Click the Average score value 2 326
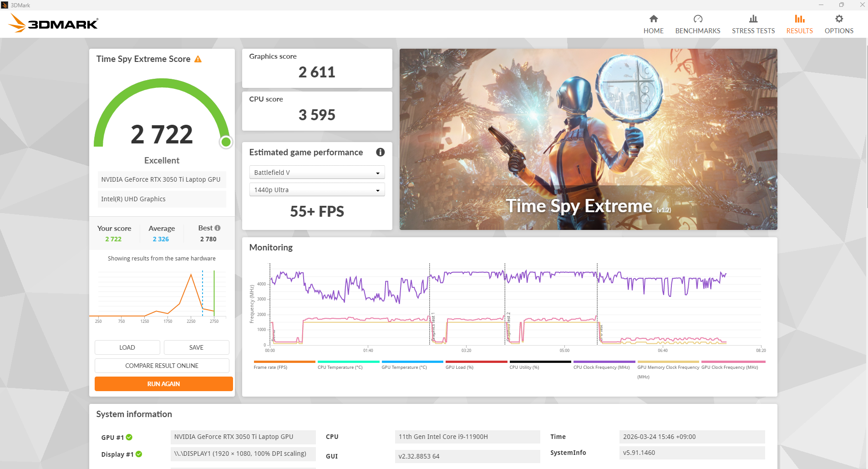 pyautogui.click(x=161, y=239)
